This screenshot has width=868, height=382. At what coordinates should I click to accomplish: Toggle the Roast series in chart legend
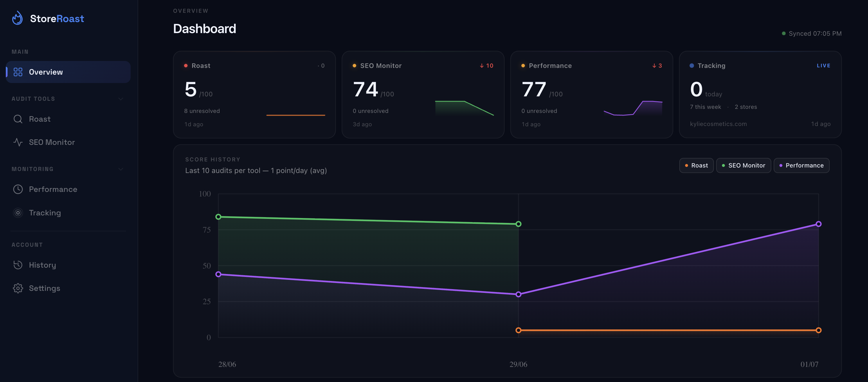point(696,165)
